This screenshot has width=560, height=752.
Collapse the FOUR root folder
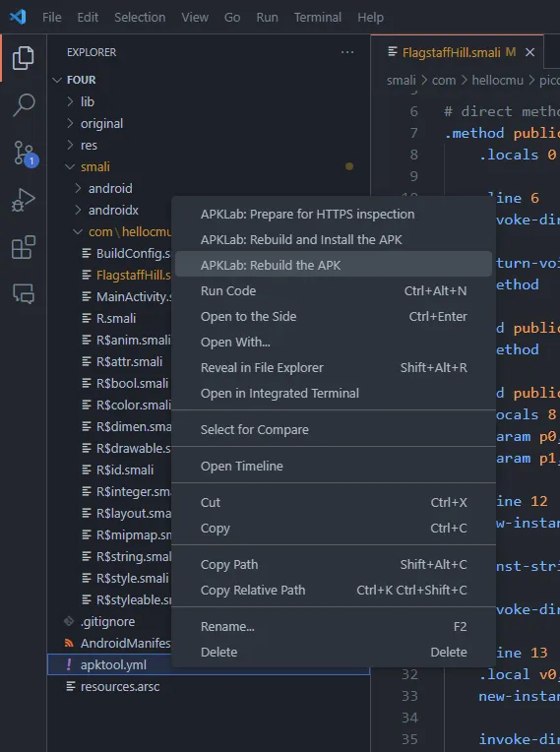[57, 80]
